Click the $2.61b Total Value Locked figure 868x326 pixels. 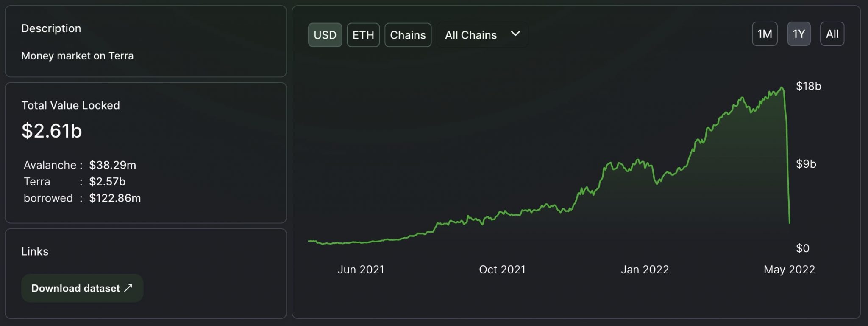pyautogui.click(x=52, y=131)
